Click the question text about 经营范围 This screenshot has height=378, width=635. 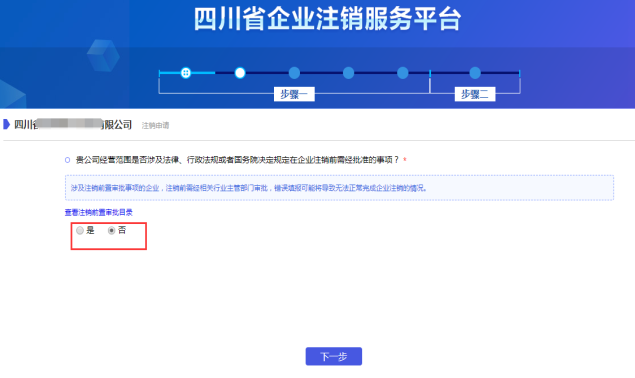(x=237, y=160)
